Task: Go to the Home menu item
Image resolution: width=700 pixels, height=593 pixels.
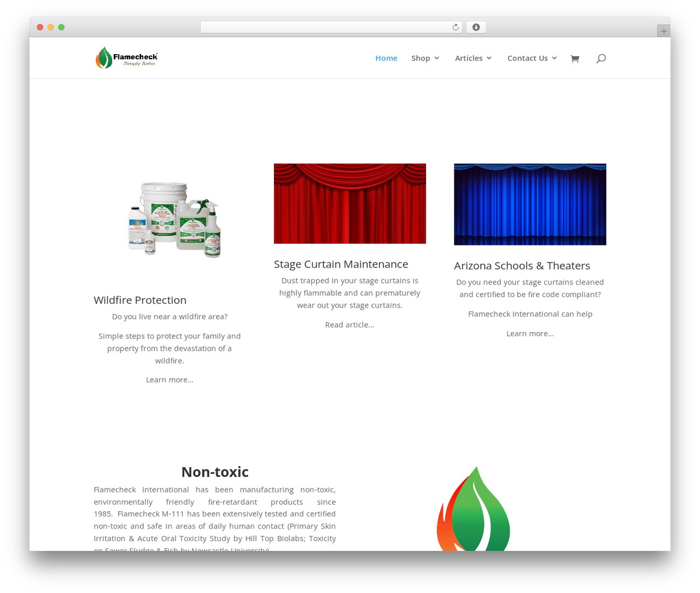Action: (x=386, y=58)
